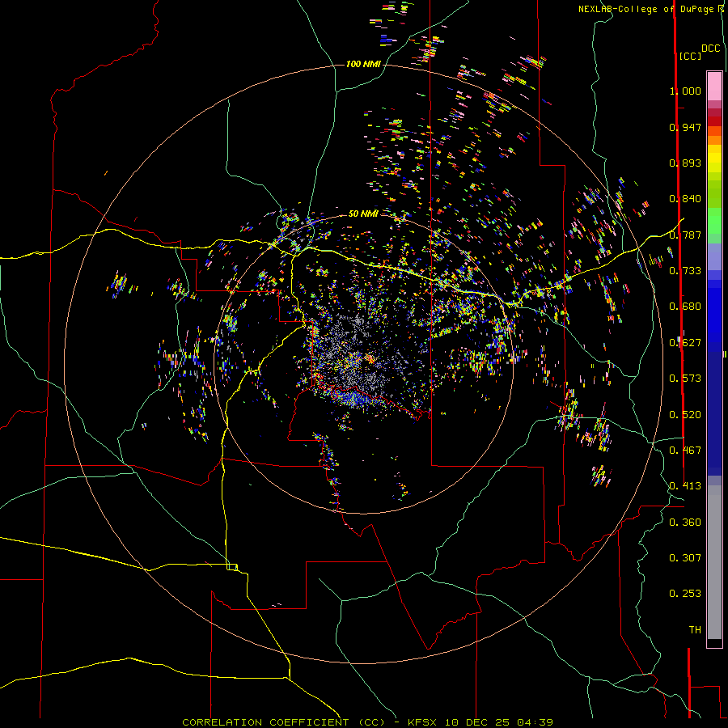Screen dimensions: 728x728
Task: Click the lavender segment of the color bar
Action: (x=714, y=256)
